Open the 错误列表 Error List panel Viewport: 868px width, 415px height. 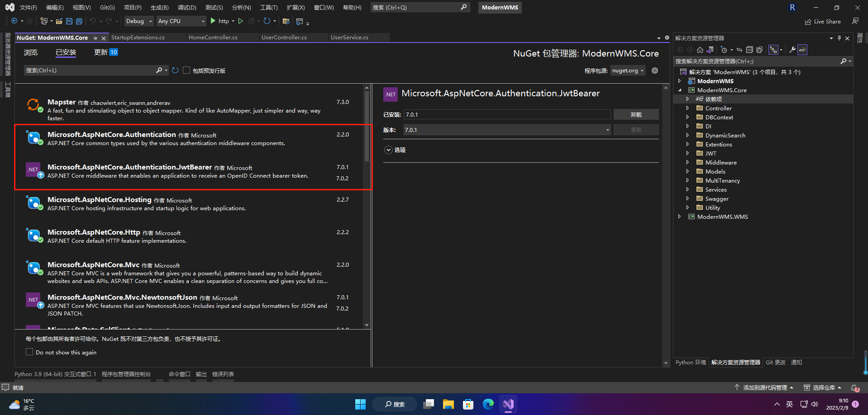pos(223,374)
